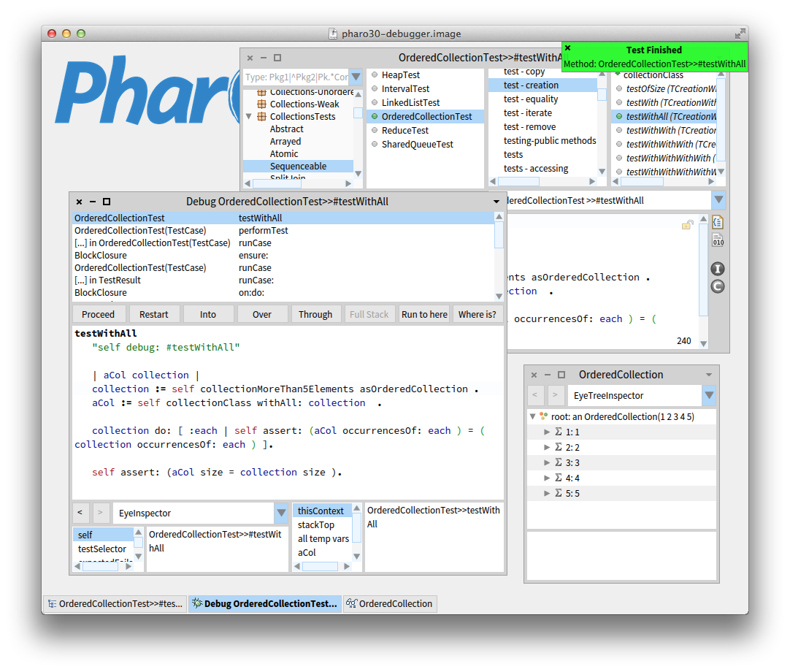Select 'tests - accessing' protocol
This screenshot has height=672, width=790.
542,169
